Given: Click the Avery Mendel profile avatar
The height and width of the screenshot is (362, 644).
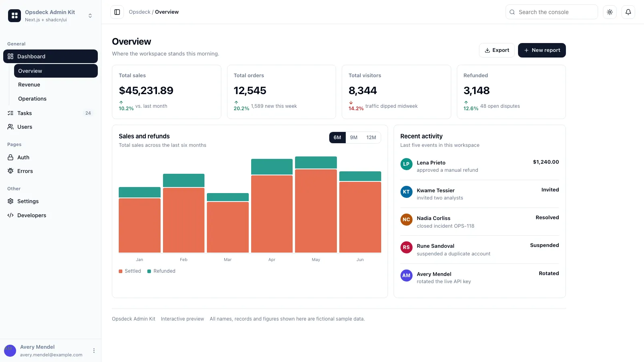Looking at the screenshot, I should click(x=10, y=351).
